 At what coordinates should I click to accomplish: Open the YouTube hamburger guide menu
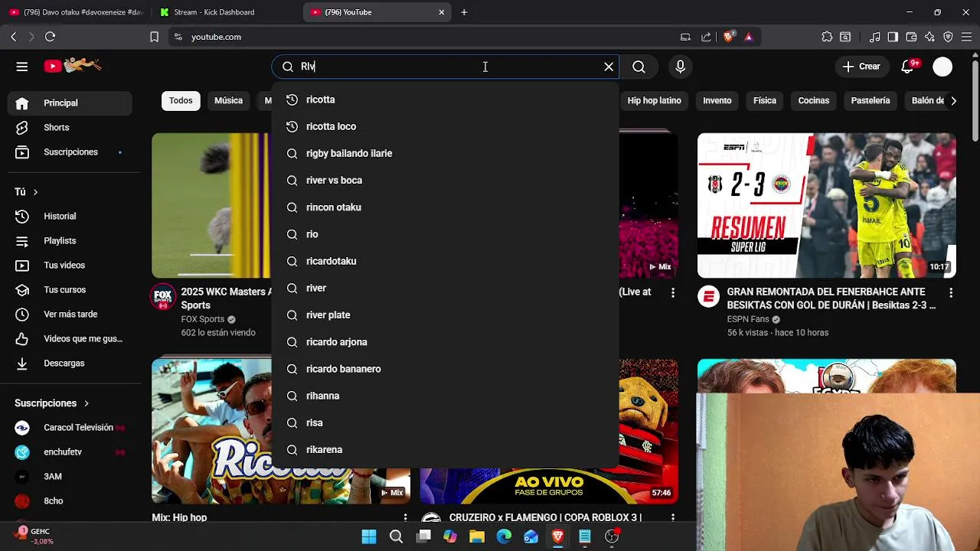coord(21,67)
